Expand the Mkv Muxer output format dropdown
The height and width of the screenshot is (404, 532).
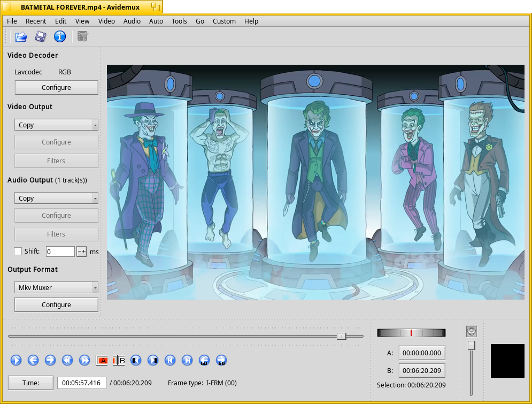pos(56,287)
